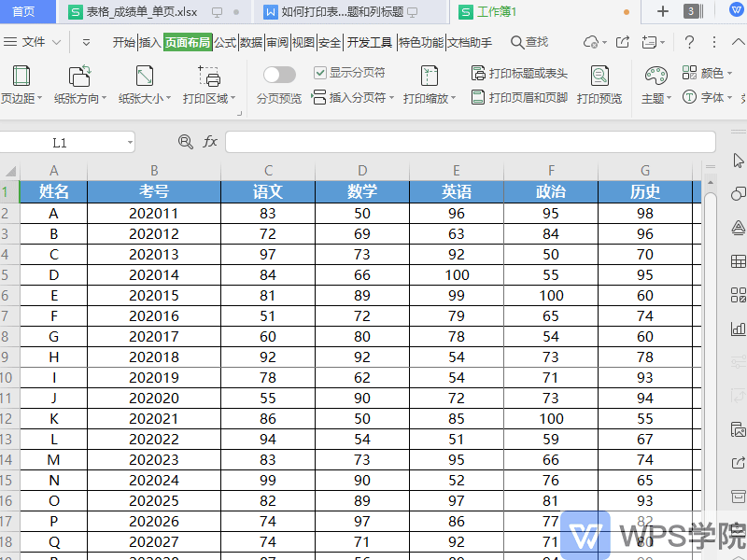The image size is (747, 560).
Task: Click into the formula bar input
Action: (471, 142)
